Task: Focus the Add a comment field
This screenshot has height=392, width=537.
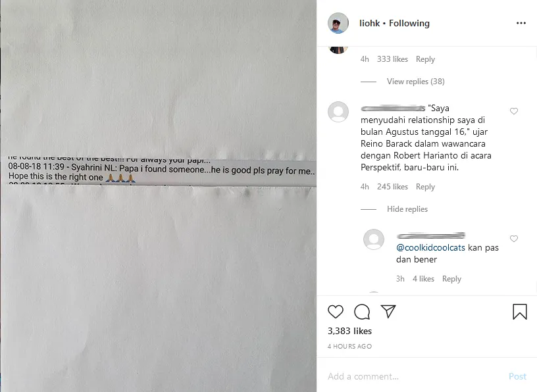Action: point(415,377)
